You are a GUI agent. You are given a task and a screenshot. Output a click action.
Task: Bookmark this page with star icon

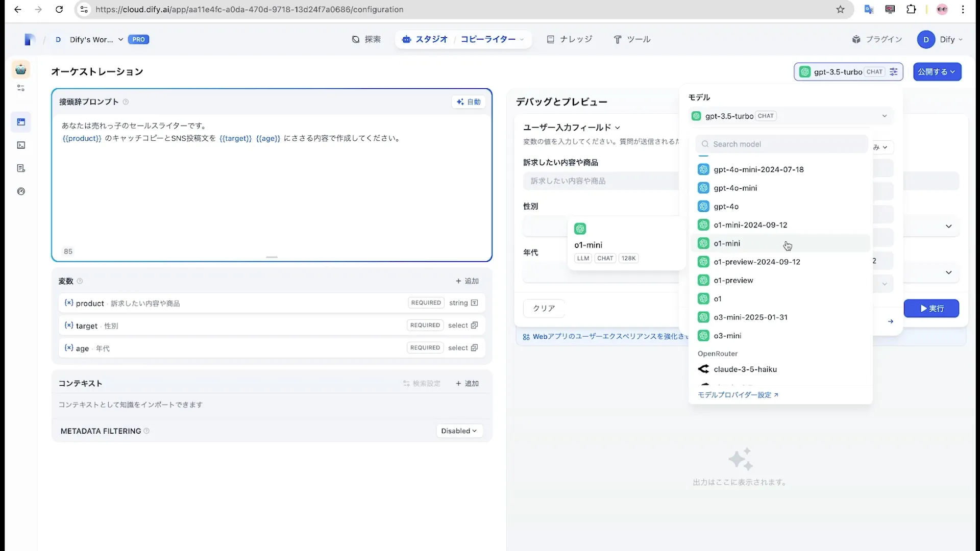[x=840, y=9]
